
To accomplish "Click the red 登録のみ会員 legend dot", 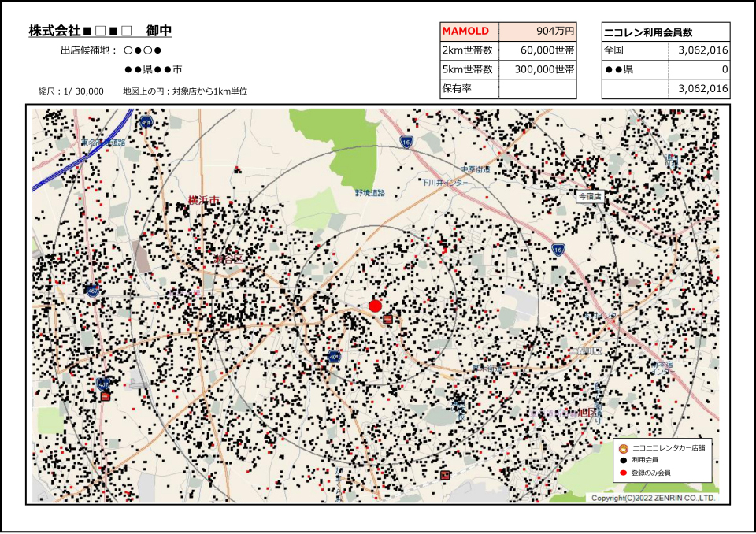I will tap(623, 473).
